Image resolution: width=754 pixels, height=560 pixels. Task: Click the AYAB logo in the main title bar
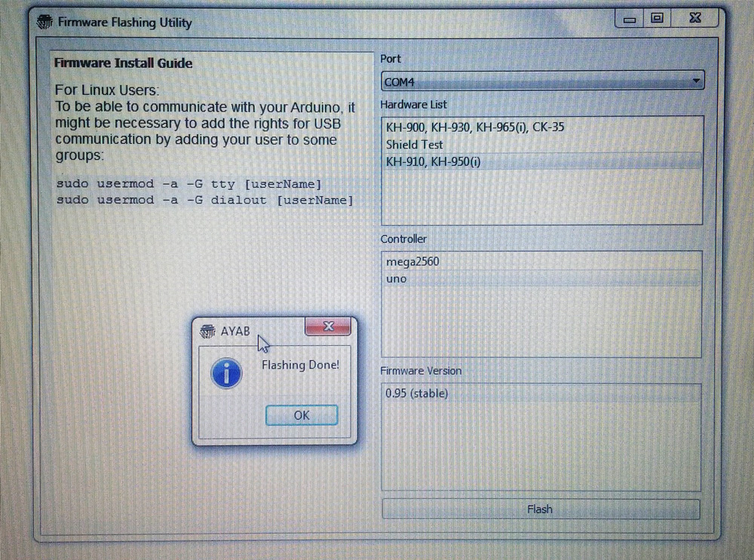pyautogui.click(x=43, y=23)
